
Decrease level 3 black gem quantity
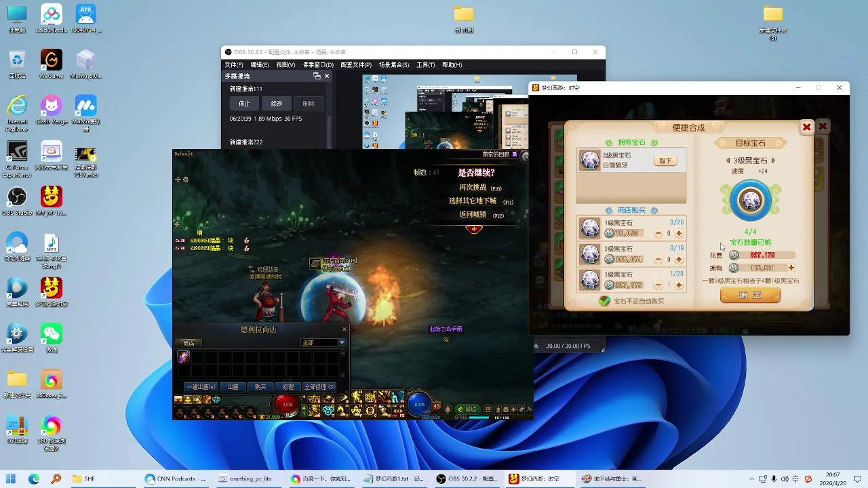[x=658, y=285]
